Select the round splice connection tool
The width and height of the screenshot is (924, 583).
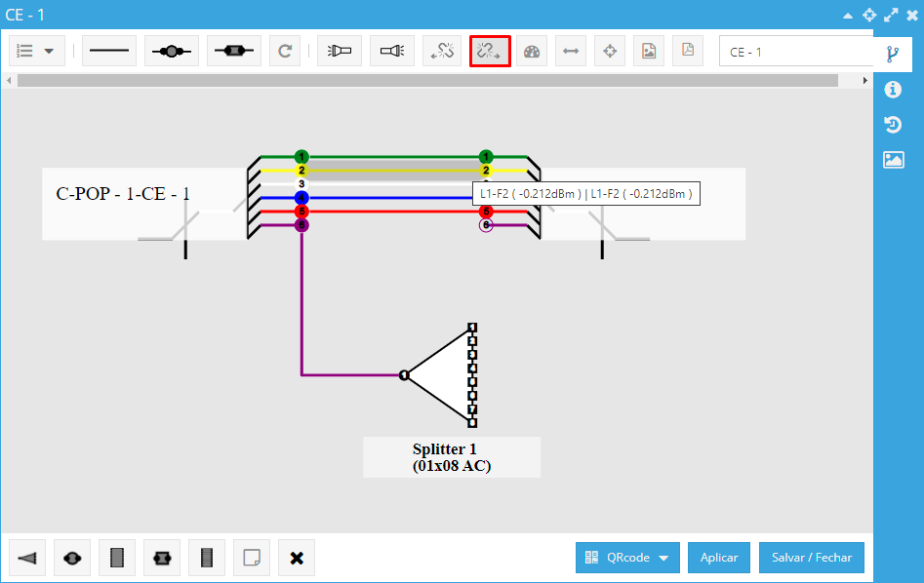(x=172, y=52)
